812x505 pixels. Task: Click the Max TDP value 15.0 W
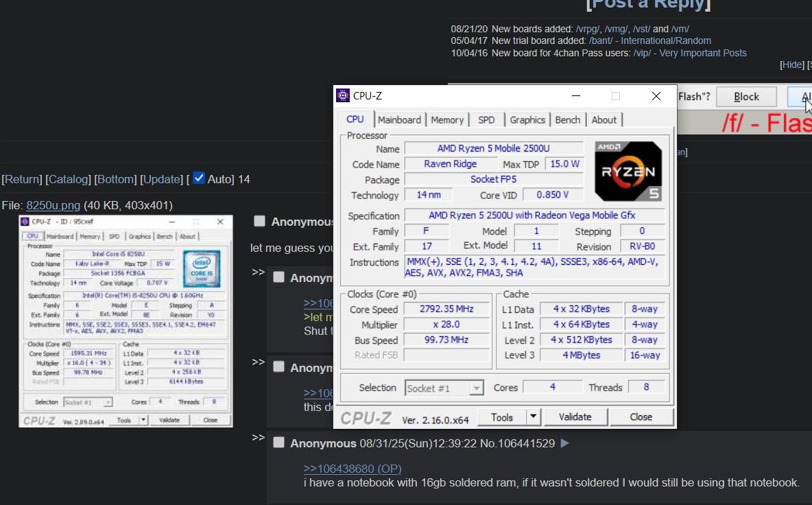pos(564,164)
